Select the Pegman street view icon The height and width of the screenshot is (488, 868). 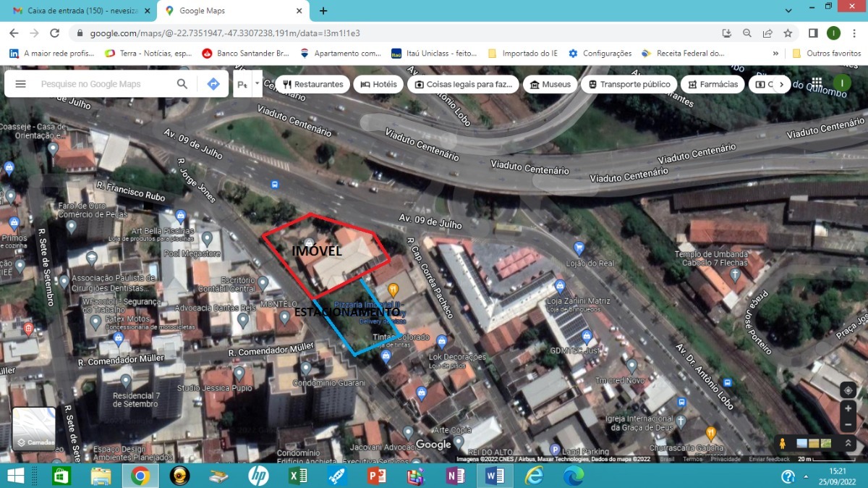[782, 442]
